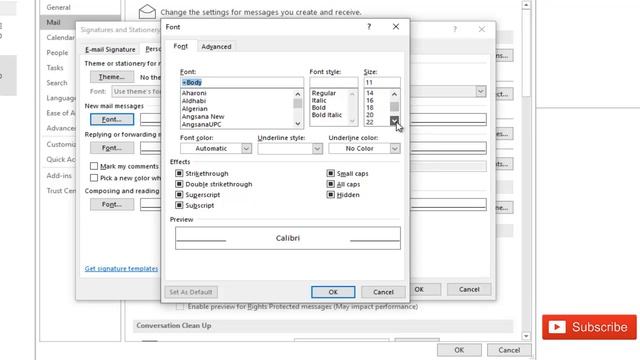Click OK in Outlook Options window

point(459,350)
